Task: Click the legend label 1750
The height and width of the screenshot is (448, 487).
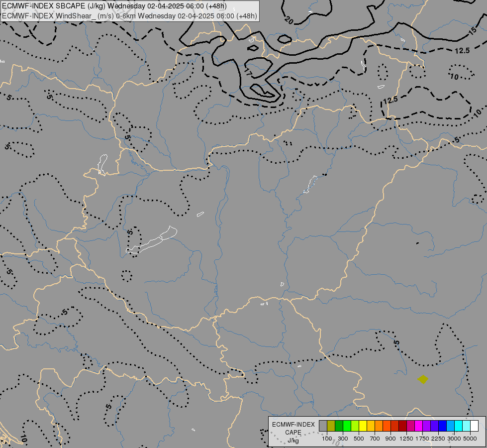Action: point(422,439)
